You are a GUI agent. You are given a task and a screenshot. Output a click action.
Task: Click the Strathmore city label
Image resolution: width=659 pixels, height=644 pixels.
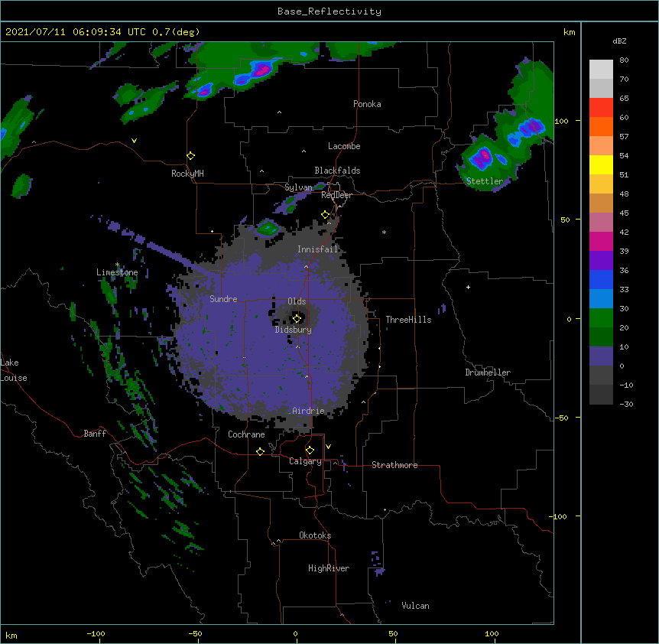pos(394,465)
